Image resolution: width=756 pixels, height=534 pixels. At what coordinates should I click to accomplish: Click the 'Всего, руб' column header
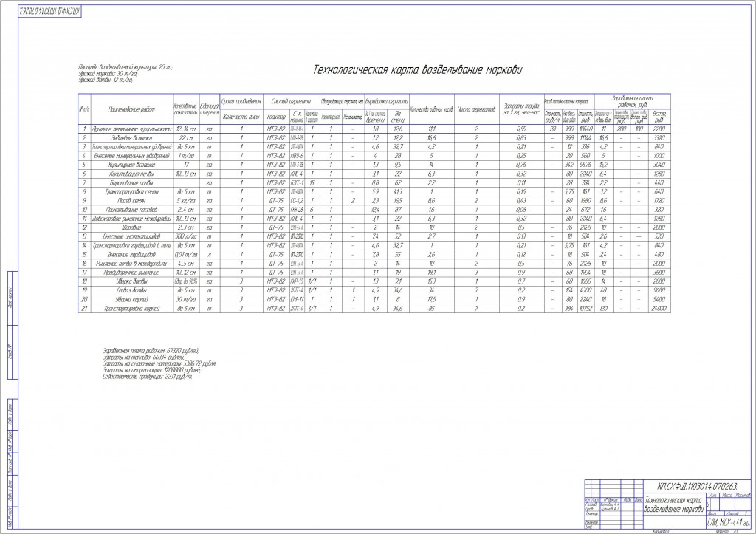(x=659, y=117)
